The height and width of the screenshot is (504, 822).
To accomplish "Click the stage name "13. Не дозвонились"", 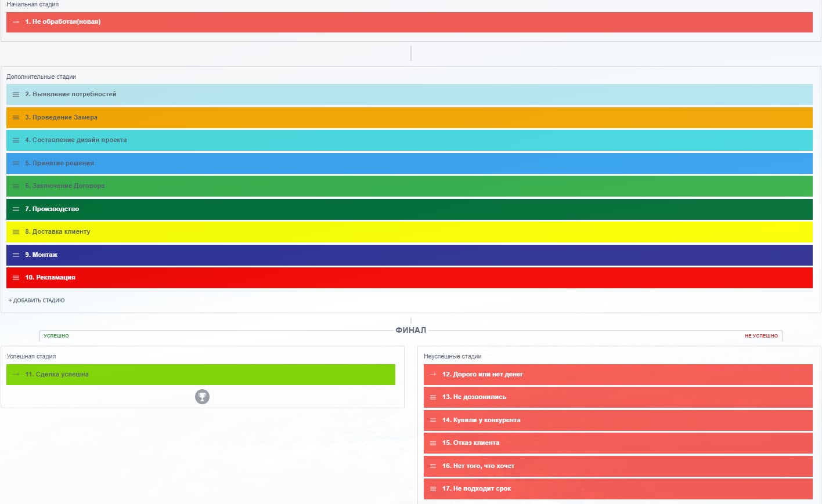I will click(474, 397).
